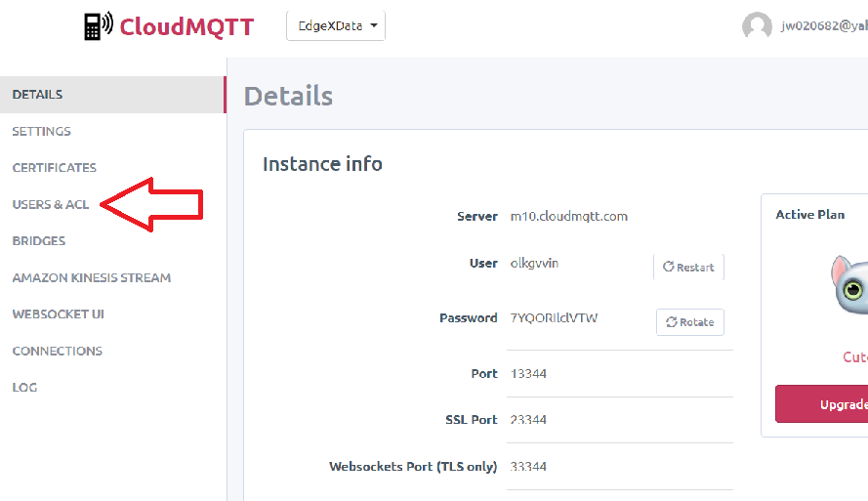Open the Log page
868x501 pixels.
(x=25, y=388)
